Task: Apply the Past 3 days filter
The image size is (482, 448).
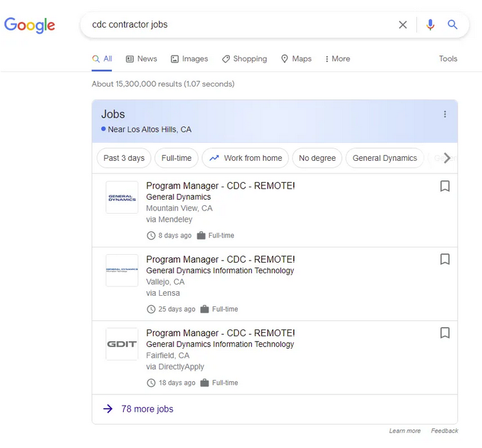Action: click(x=124, y=158)
